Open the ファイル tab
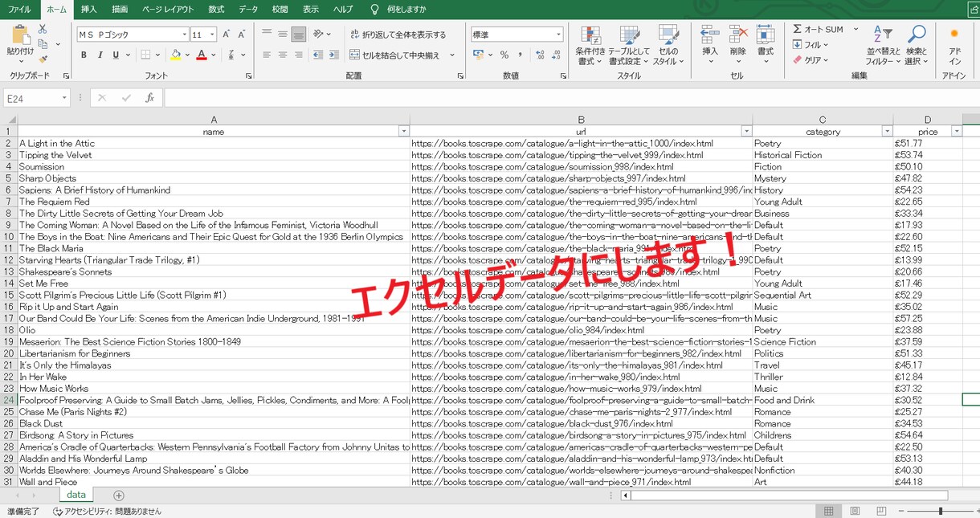 pos(19,10)
